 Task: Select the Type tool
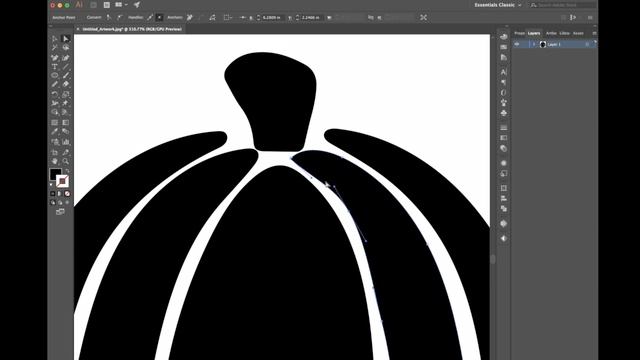coord(55,67)
